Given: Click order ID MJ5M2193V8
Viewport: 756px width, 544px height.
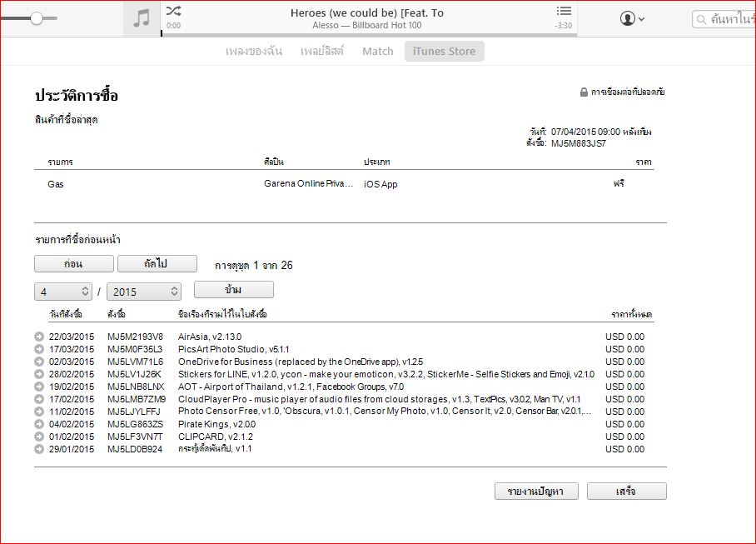Looking at the screenshot, I should 135,337.
